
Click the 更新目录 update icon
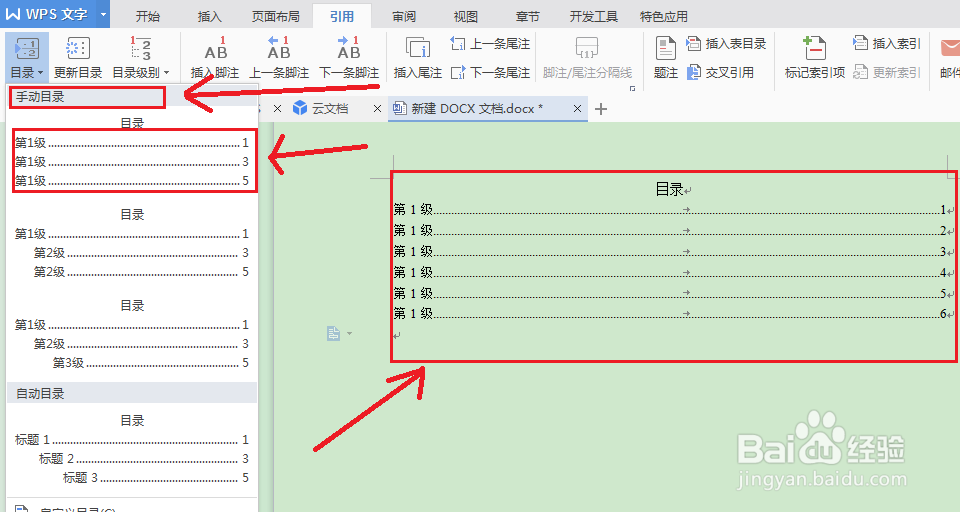tap(78, 48)
